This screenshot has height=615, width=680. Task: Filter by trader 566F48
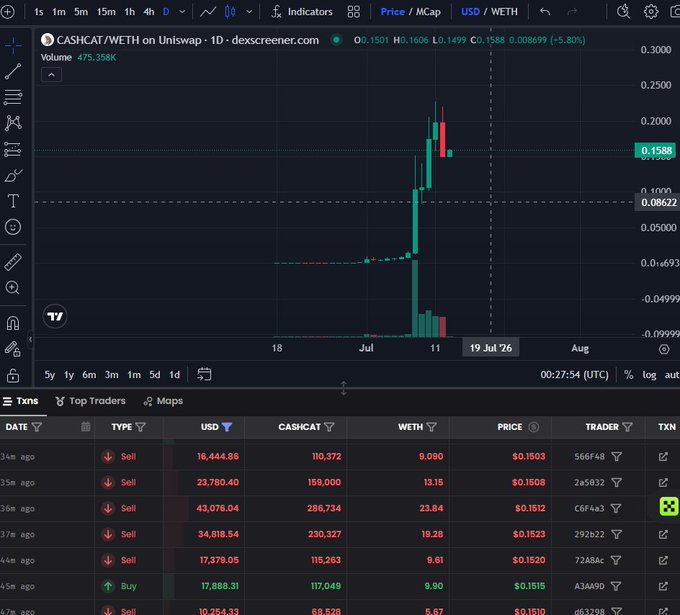pos(616,456)
